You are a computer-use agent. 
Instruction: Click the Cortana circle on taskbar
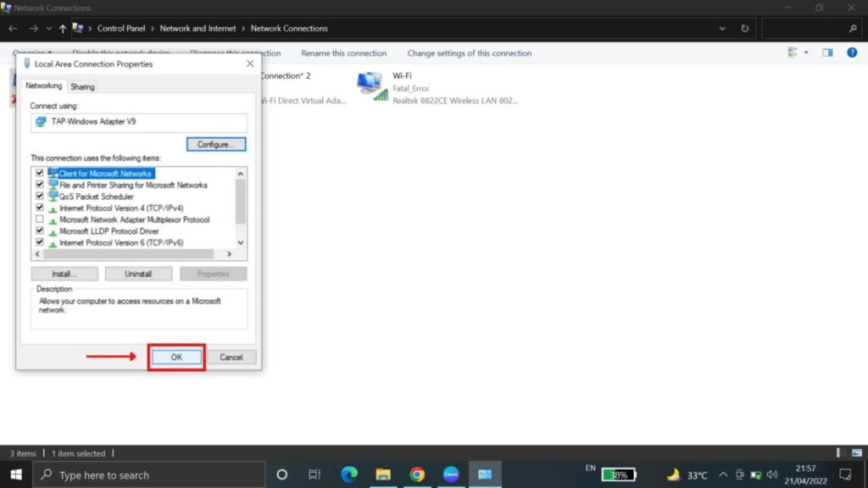point(281,474)
